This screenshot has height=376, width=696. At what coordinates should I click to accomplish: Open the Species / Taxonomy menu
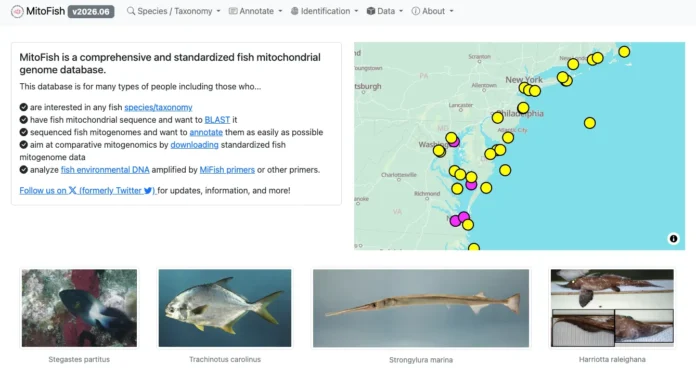pos(174,11)
